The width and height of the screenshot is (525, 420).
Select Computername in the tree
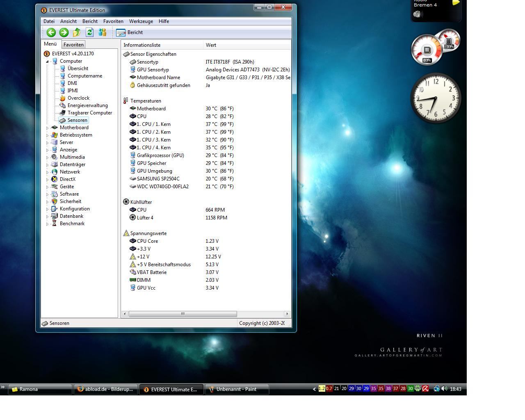tap(85, 76)
